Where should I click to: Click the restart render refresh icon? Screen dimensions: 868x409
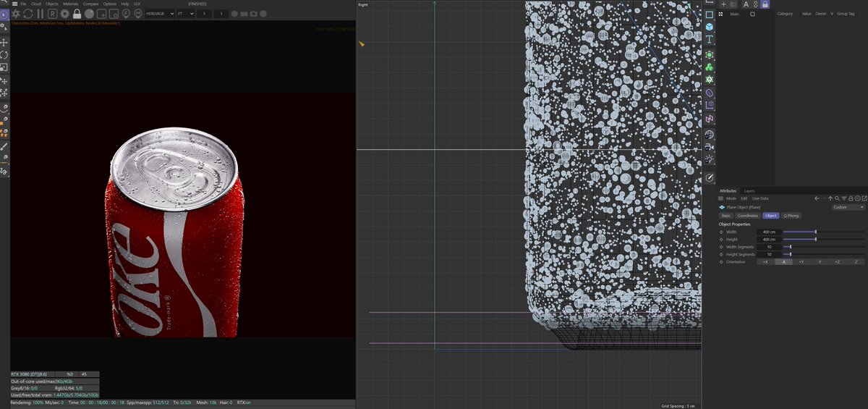[x=27, y=14]
